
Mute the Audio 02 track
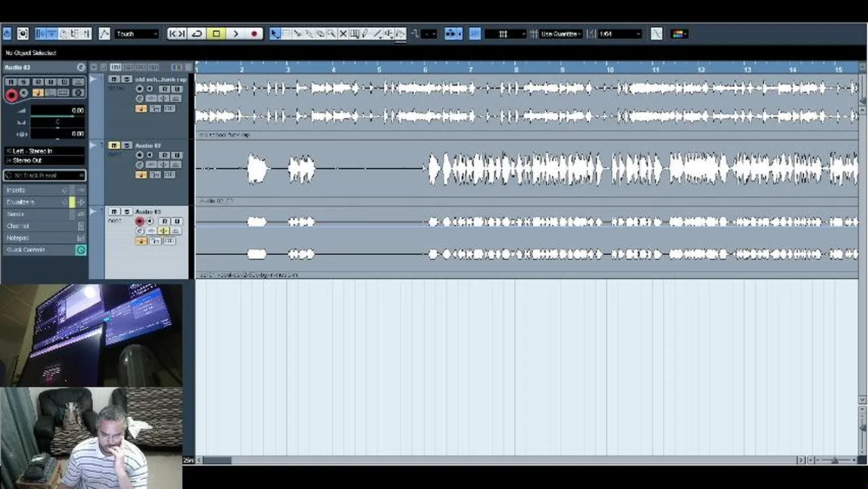click(114, 145)
